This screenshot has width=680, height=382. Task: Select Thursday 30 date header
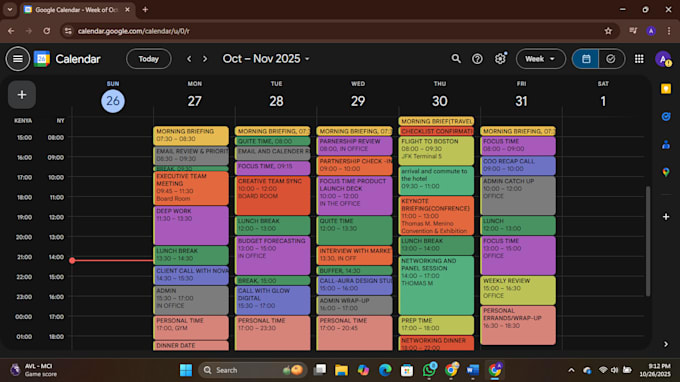439,101
